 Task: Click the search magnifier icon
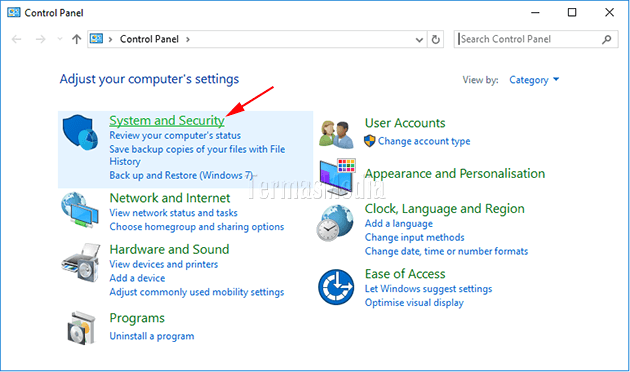coord(607,39)
